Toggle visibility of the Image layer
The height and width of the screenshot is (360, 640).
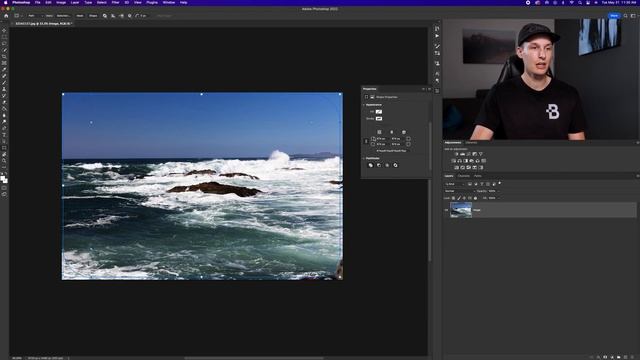[446, 210]
